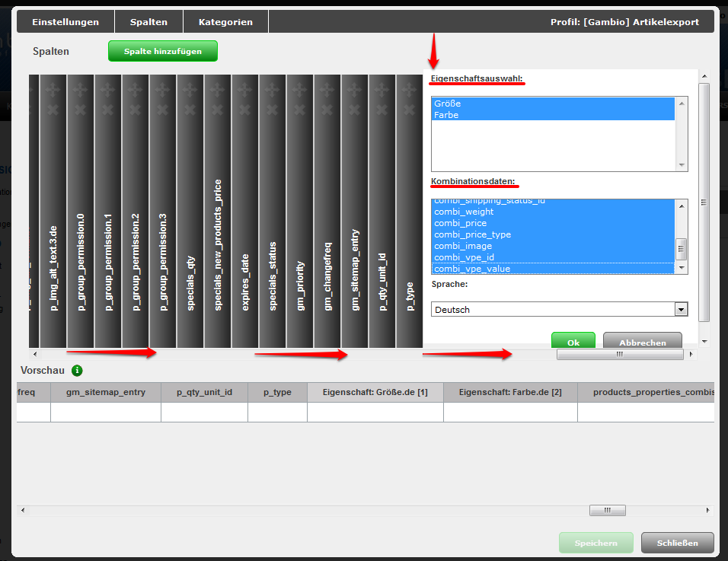
Task: Select Farbe in the Eigenschaftsauswahl list
Action: pos(446,115)
